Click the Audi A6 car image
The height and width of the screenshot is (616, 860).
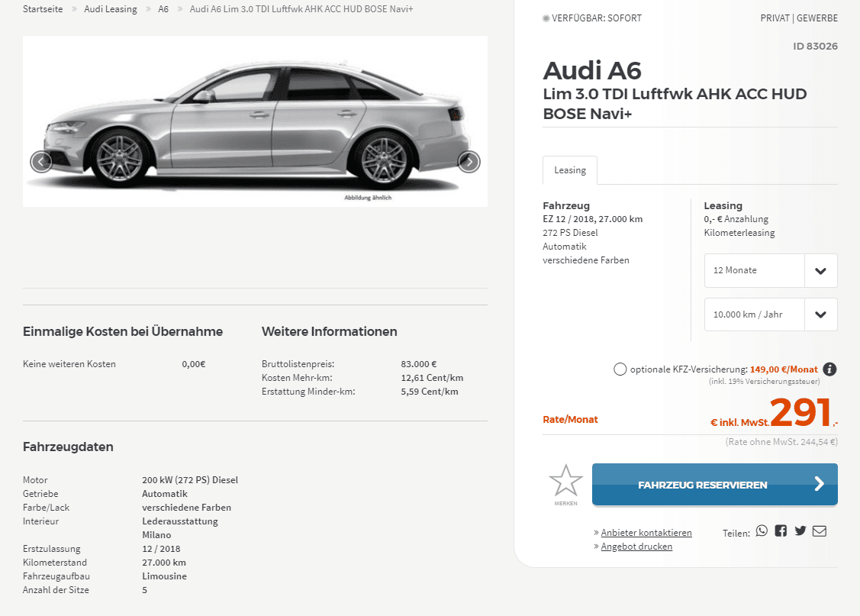pos(255,121)
